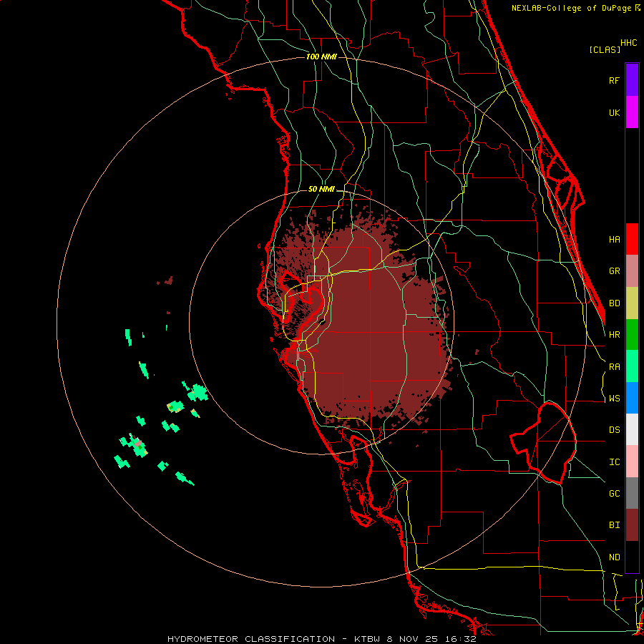The width and height of the screenshot is (644, 644).
Task: Click the "BD" legend label
Action: (615, 303)
